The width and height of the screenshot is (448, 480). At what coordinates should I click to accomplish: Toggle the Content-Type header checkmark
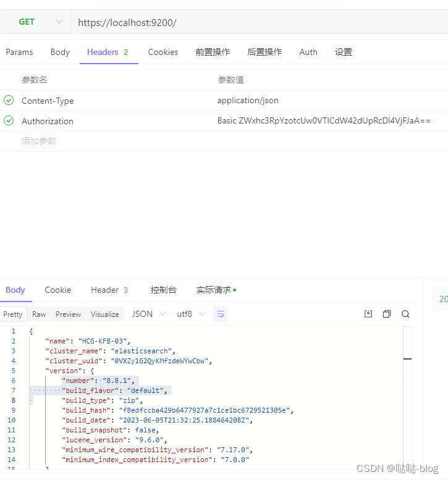[x=9, y=100]
